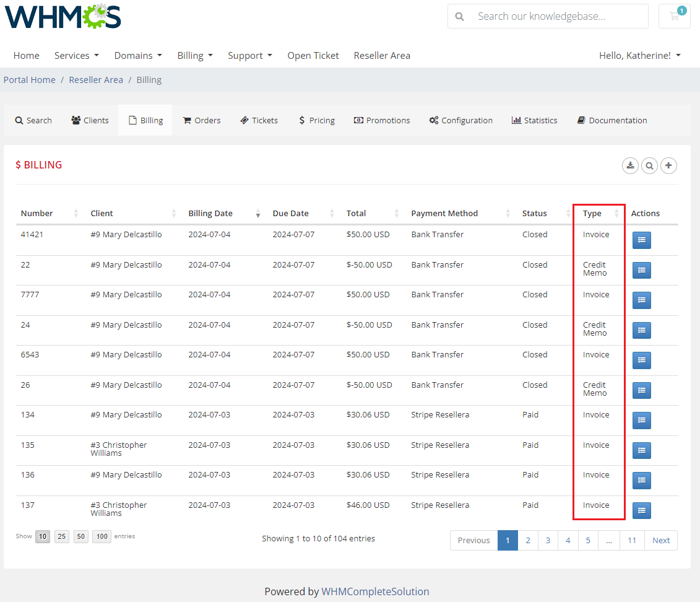Switch to the Tickets tab
Viewport: 700px width, 602px height.
click(x=259, y=120)
